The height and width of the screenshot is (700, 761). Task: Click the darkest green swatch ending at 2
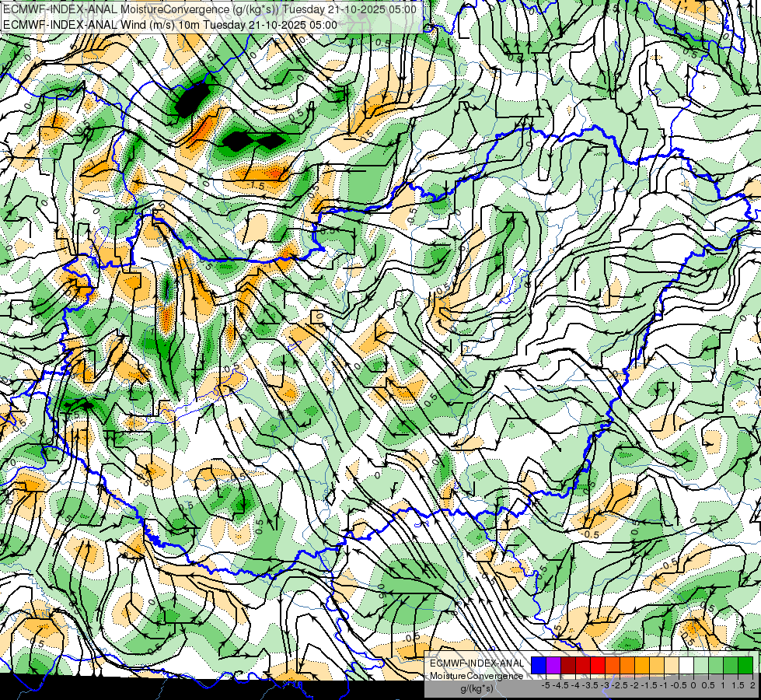coord(745,666)
